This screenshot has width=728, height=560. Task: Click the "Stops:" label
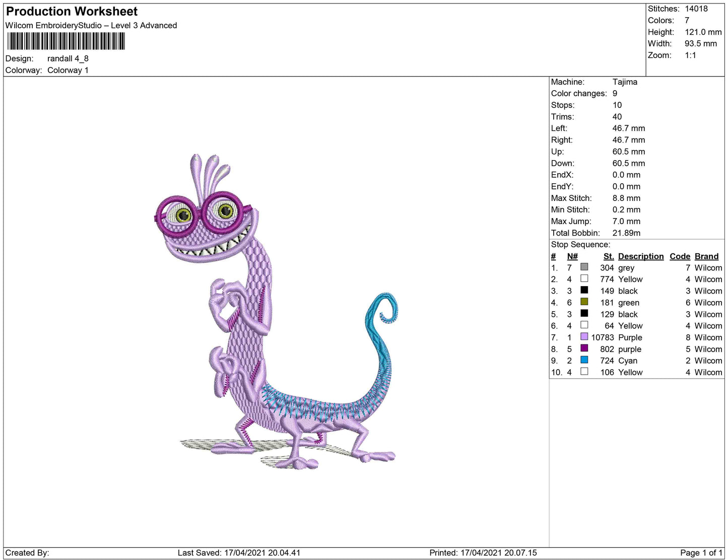(563, 105)
